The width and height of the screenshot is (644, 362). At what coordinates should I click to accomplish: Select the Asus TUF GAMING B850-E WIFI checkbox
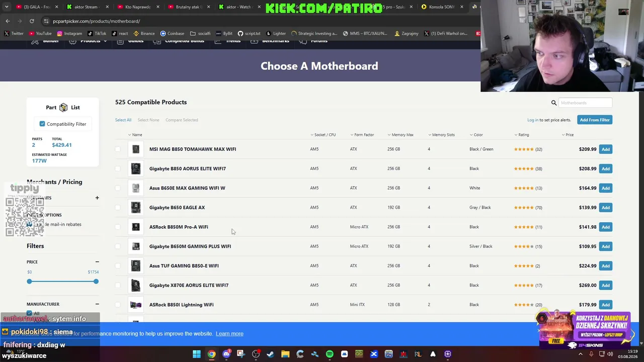pyautogui.click(x=118, y=266)
